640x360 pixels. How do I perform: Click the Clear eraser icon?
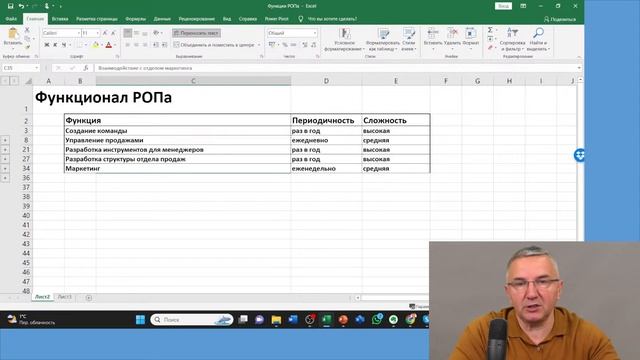[490, 48]
